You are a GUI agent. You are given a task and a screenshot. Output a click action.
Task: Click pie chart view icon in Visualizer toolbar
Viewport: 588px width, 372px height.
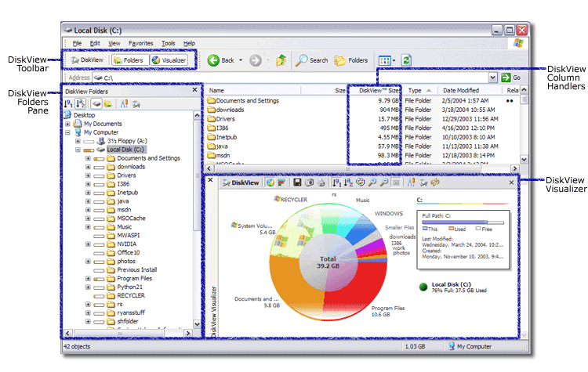(270, 182)
